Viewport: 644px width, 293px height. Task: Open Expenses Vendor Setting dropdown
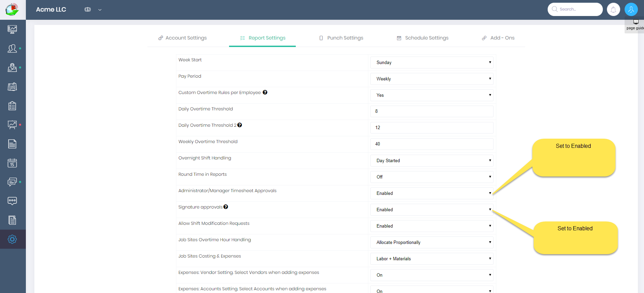click(432, 275)
